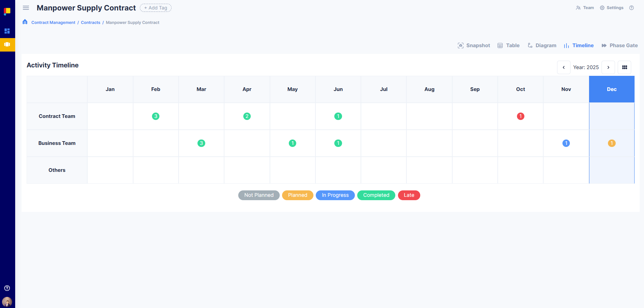
Task: Open the timeline grid layout options
Action: pos(624,67)
